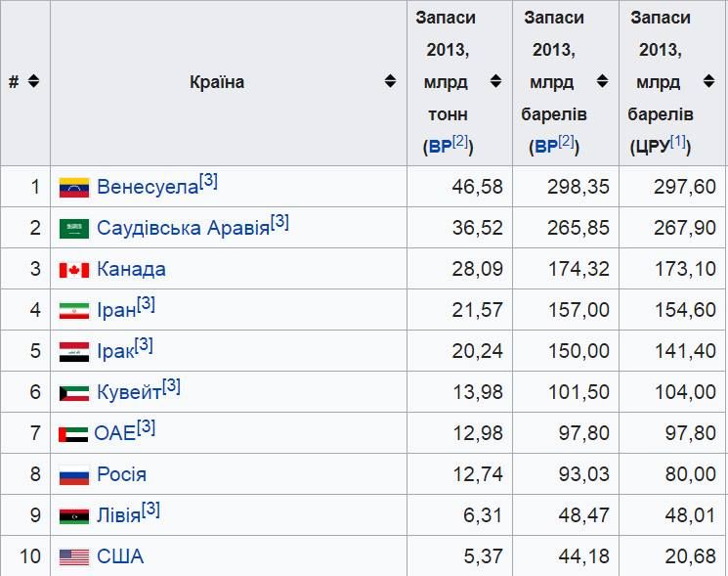The image size is (728, 576).
Task: Click the Saudi Arabia flag icon
Action: coord(74,229)
